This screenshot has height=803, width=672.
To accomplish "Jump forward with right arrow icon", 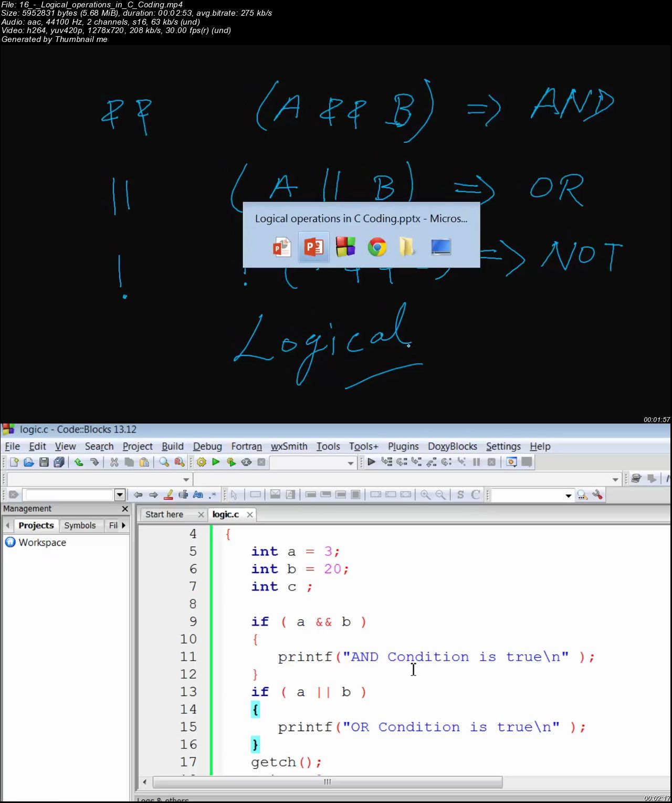I will click(153, 495).
